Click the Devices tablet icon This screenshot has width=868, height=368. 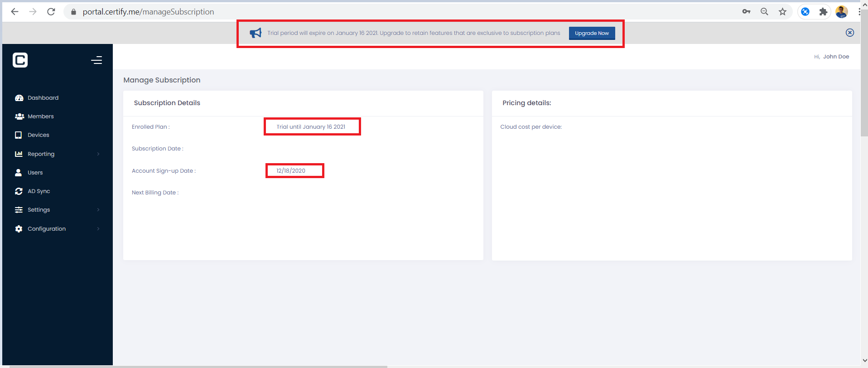pyautogui.click(x=19, y=135)
